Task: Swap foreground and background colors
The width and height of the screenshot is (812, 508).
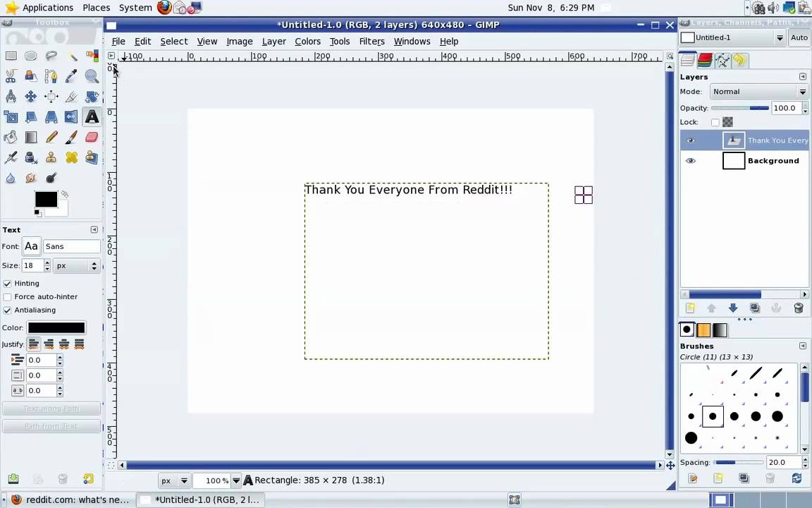Action: point(65,195)
